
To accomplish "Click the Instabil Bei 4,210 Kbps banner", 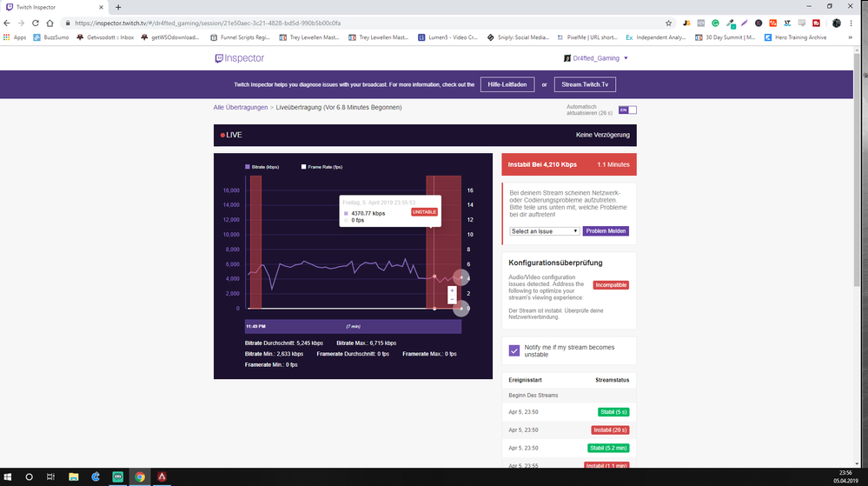I will coord(568,164).
